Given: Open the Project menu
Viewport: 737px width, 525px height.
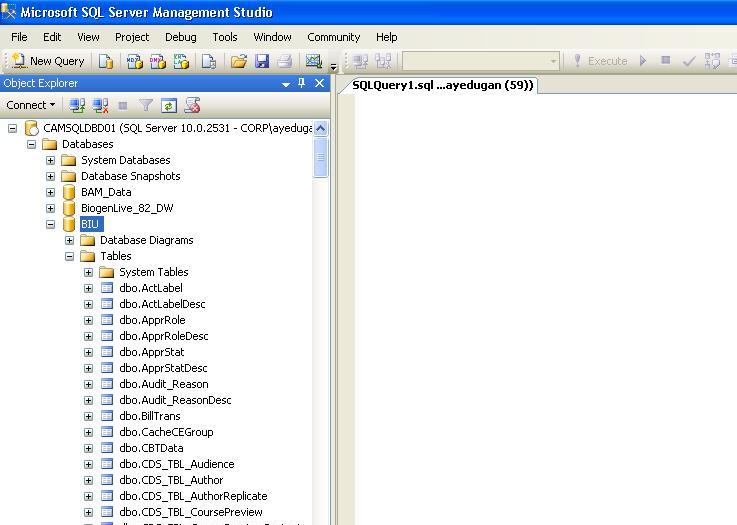Looking at the screenshot, I should pyautogui.click(x=132, y=37).
